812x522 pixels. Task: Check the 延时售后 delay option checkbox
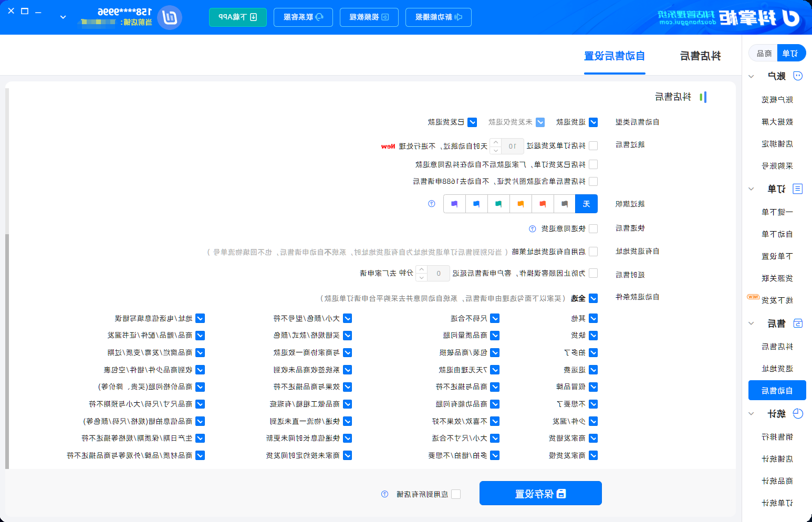pos(594,273)
